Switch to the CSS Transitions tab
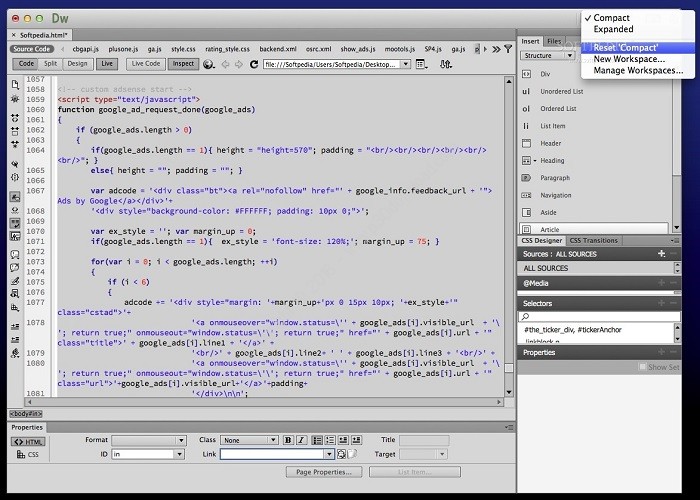Screen dimensions: 700x500 (595, 241)
